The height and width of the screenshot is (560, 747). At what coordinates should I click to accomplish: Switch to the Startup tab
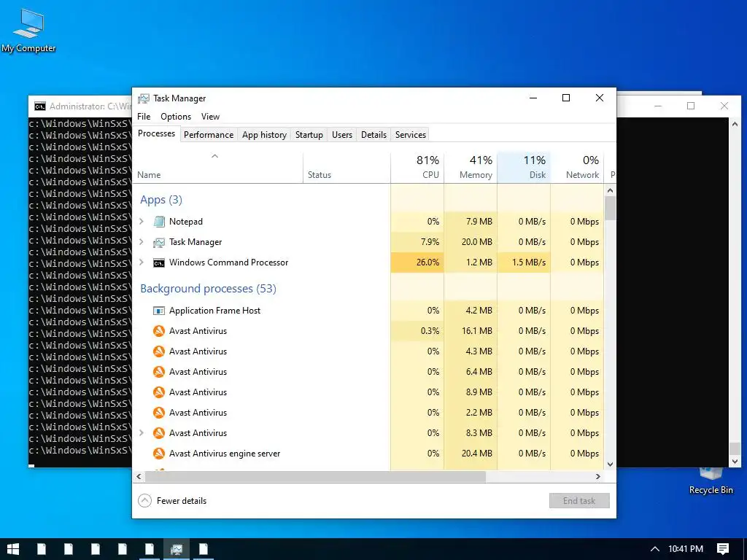(x=309, y=135)
